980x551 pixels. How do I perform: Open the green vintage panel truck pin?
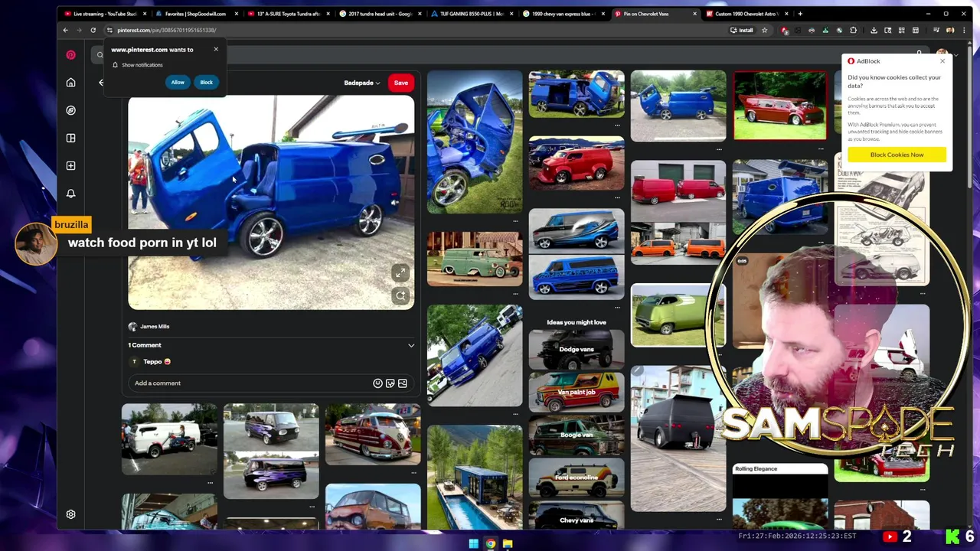point(475,259)
